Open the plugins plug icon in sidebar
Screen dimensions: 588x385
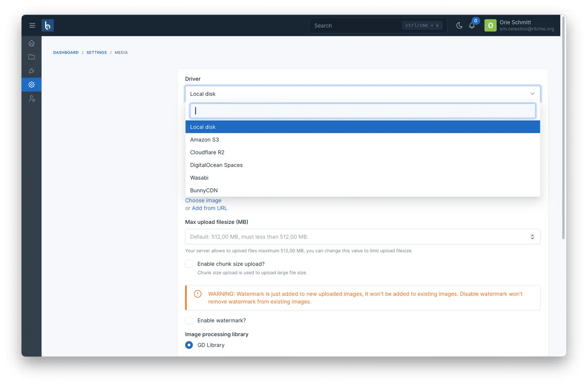click(x=31, y=71)
